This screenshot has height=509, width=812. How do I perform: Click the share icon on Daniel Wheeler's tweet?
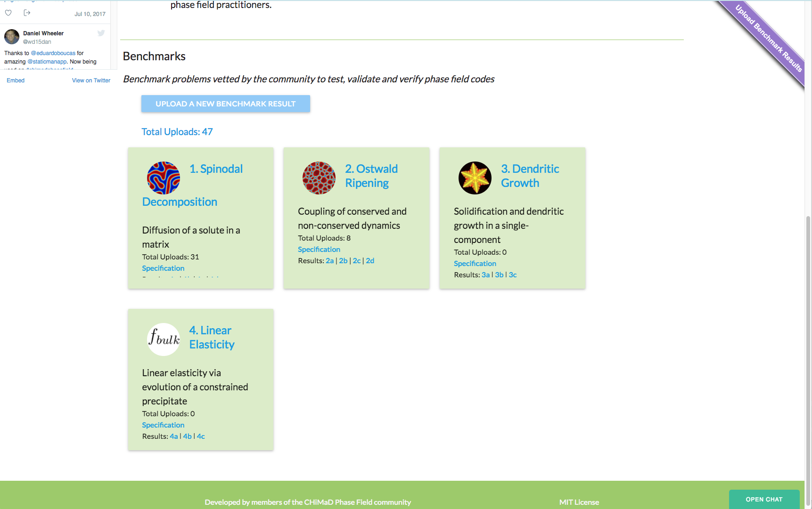27,13
